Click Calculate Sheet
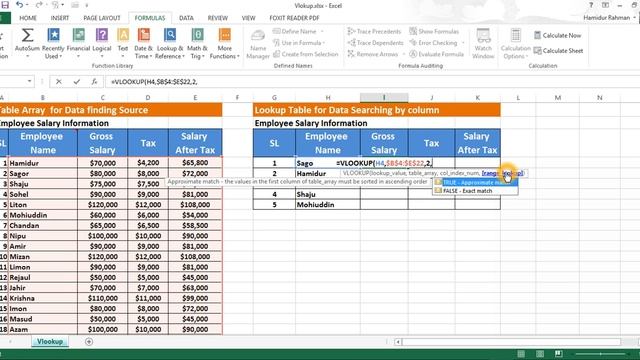This screenshot has width=640, height=360. [x=558, y=51]
